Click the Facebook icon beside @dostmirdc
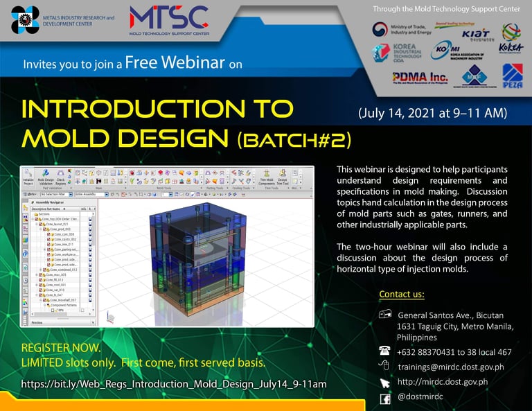This screenshot has height=411, width=532. [385, 399]
